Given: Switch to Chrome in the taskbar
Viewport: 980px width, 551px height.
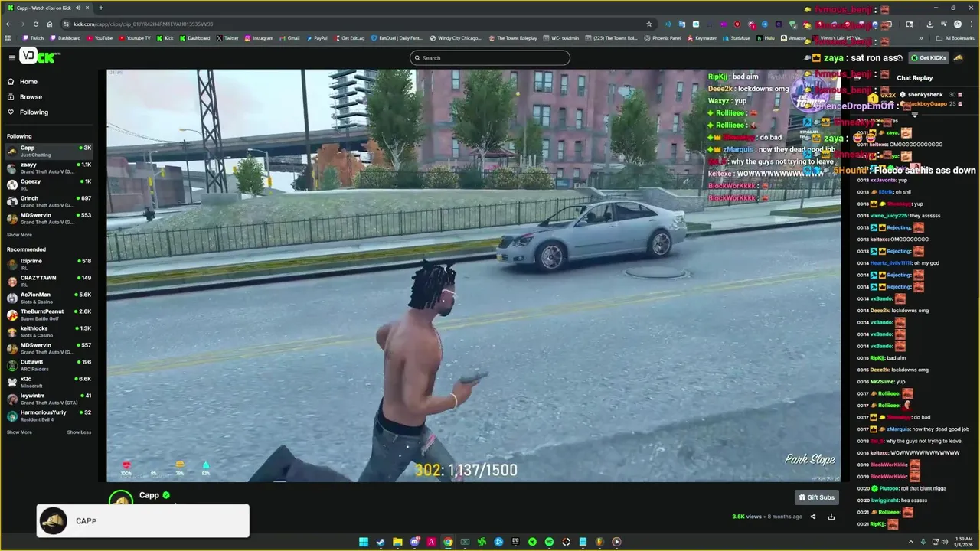Looking at the screenshot, I should click(448, 542).
